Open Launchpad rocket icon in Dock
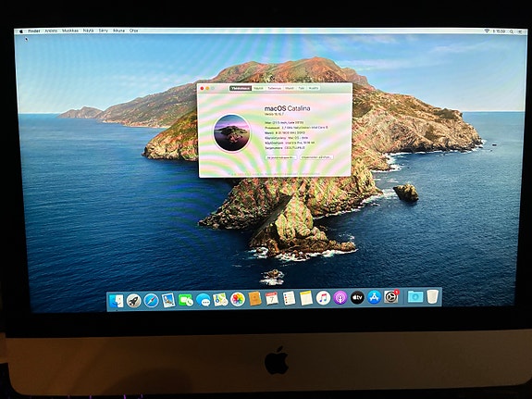The image size is (532, 399). 133,301
